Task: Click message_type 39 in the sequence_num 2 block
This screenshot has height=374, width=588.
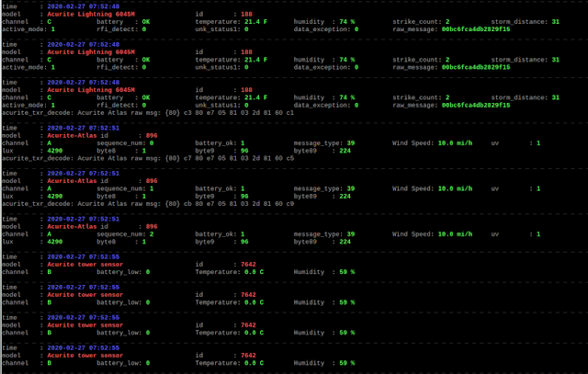Action: [x=351, y=234]
